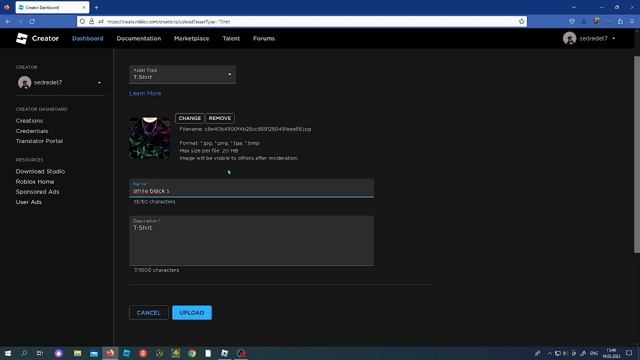Click the Learn More link

pos(145,93)
